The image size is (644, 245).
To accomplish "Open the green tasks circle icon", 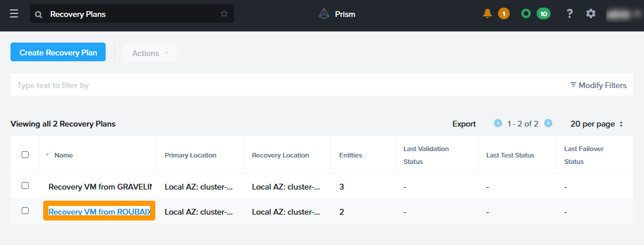I will (526, 13).
